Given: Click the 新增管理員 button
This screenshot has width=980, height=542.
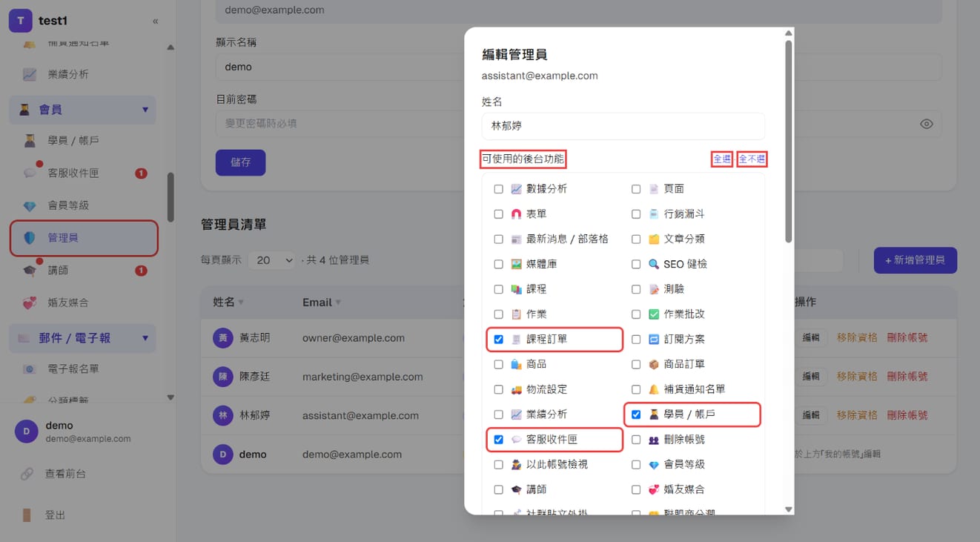Looking at the screenshot, I should (x=916, y=260).
